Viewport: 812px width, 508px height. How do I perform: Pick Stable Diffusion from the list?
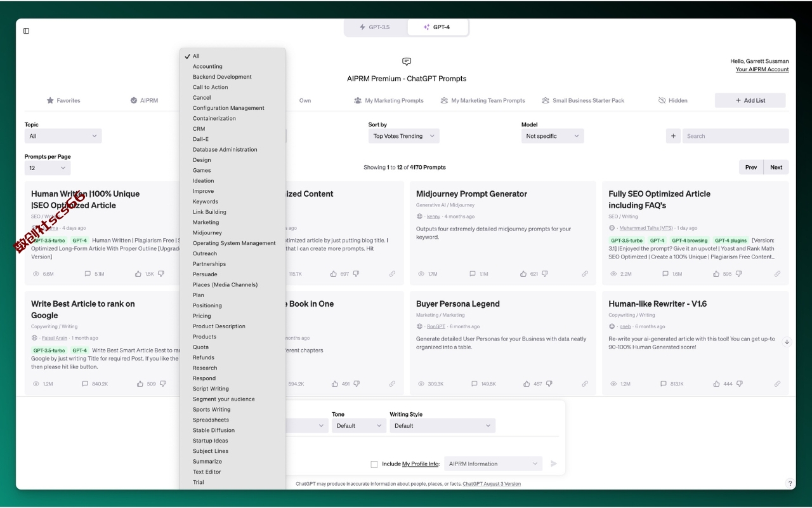point(233,430)
